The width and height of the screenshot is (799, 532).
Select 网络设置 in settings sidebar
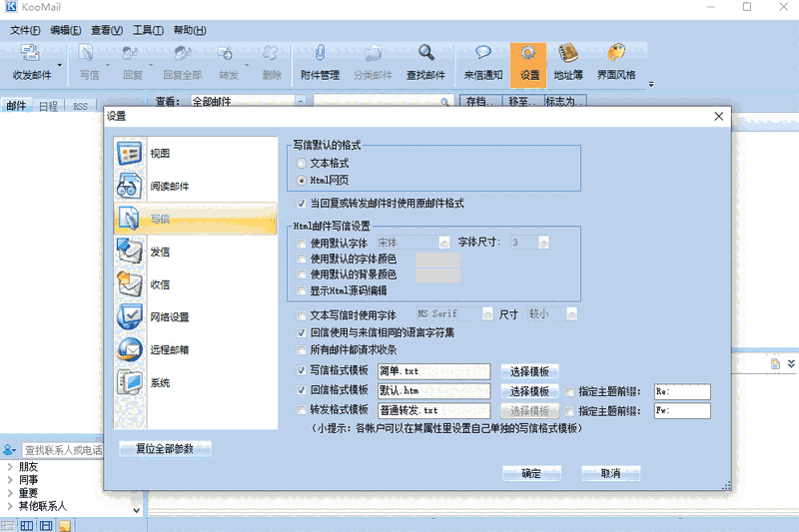169,317
